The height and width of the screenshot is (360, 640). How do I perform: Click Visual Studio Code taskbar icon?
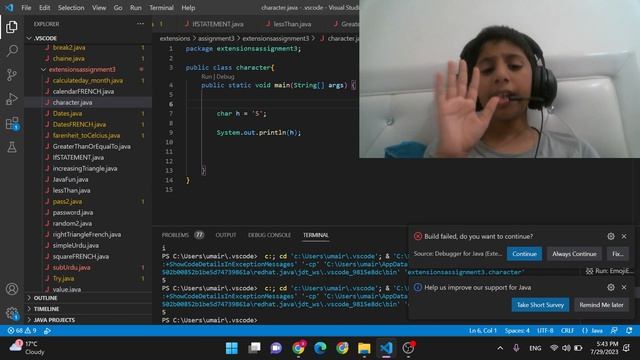[x=386, y=348]
